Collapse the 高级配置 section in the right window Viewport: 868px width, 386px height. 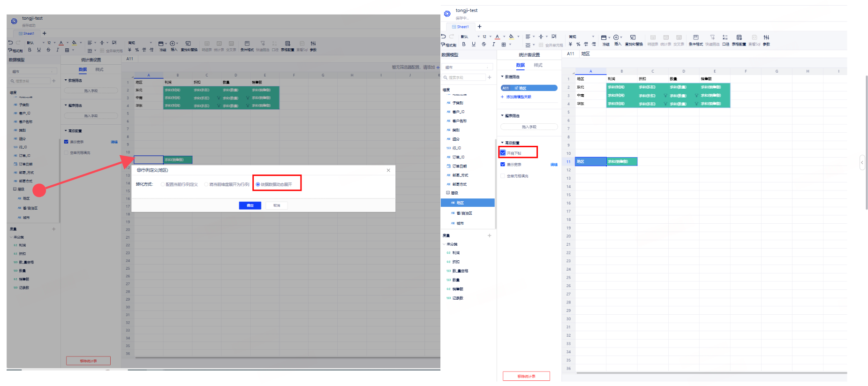[x=502, y=143]
